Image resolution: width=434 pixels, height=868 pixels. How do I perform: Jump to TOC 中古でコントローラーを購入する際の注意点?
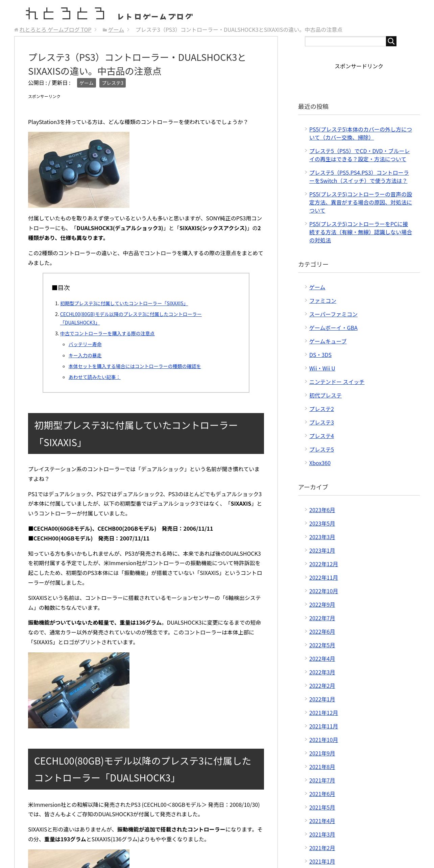coord(107,334)
